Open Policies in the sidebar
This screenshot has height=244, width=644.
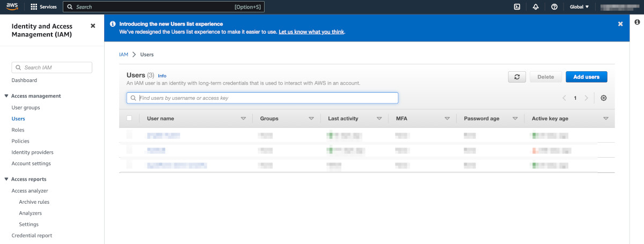(x=20, y=141)
